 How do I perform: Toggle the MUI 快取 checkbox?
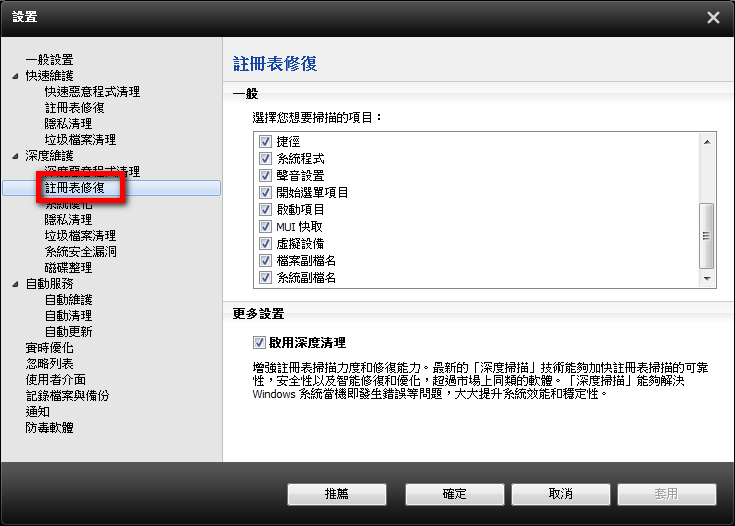[x=266, y=227]
